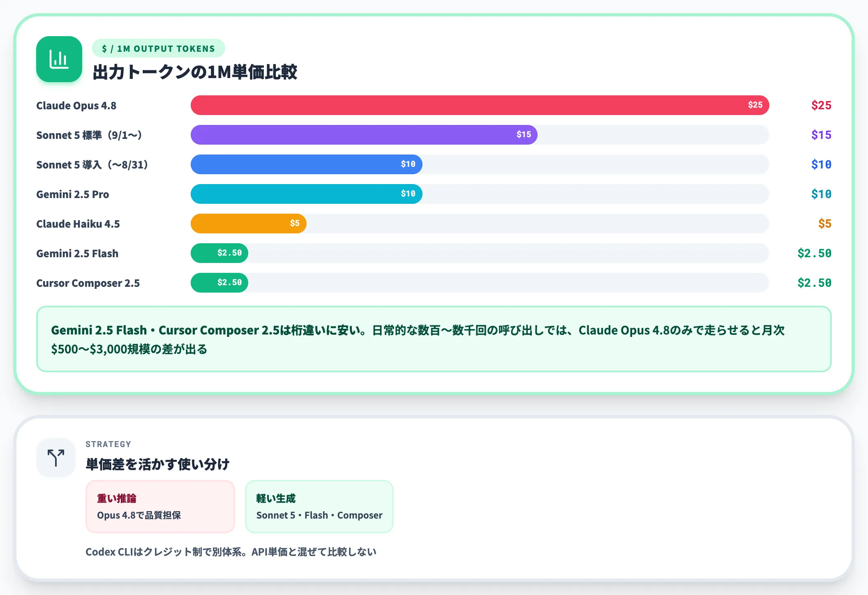Click the green Cursor Composer 2.5 bar
This screenshot has width=868, height=595.
click(219, 283)
